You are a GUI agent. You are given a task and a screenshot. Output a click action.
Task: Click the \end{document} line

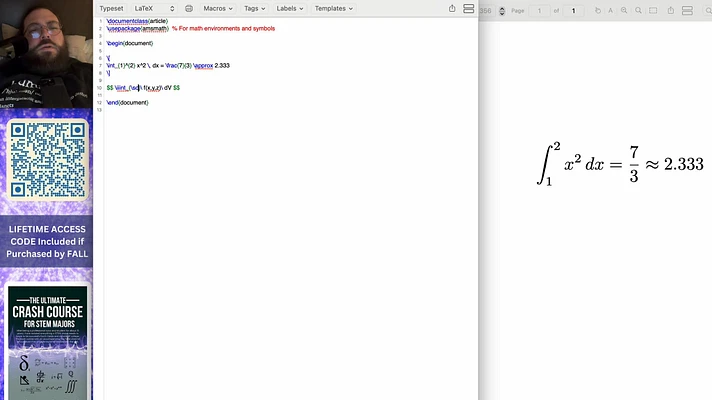pyautogui.click(x=128, y=103)
